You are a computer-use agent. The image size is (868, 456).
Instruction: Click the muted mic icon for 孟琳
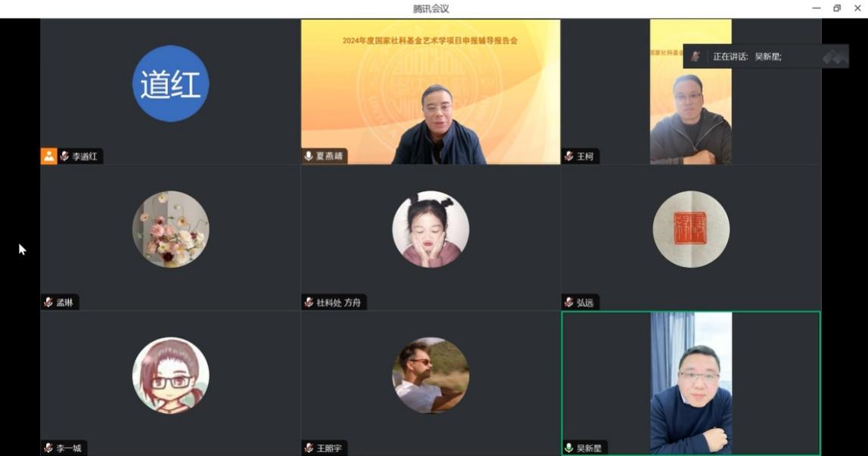tap(49, 302)
